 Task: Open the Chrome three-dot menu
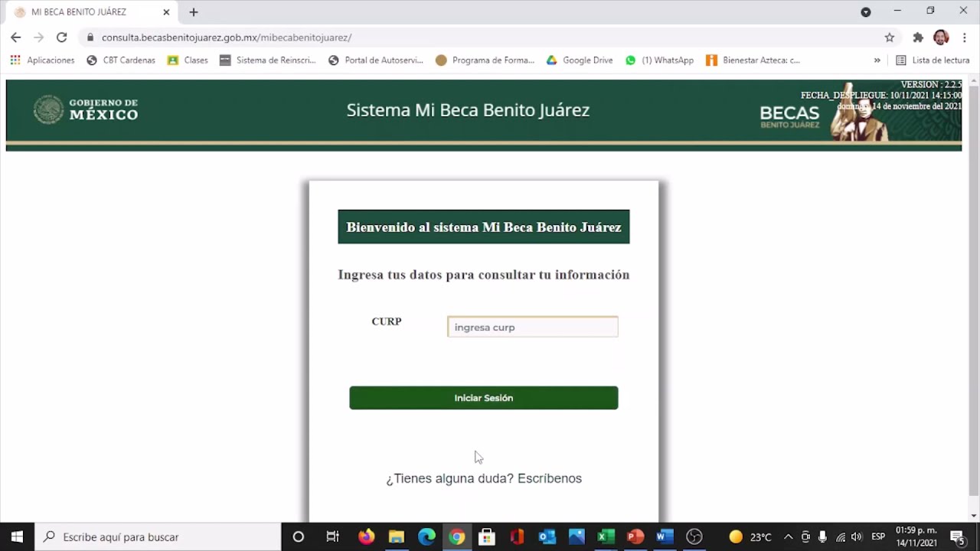coord(964,37)
